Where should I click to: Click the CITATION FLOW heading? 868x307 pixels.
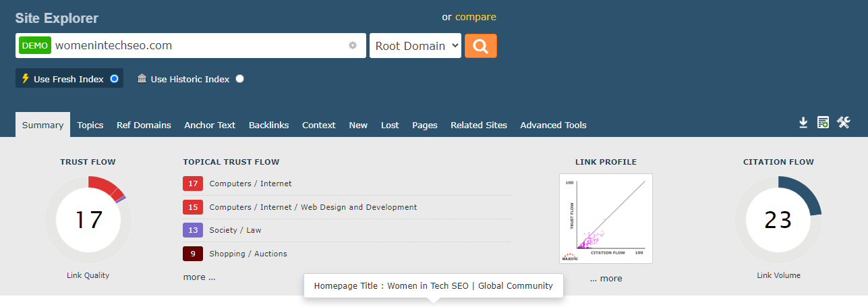click(778, 162)
